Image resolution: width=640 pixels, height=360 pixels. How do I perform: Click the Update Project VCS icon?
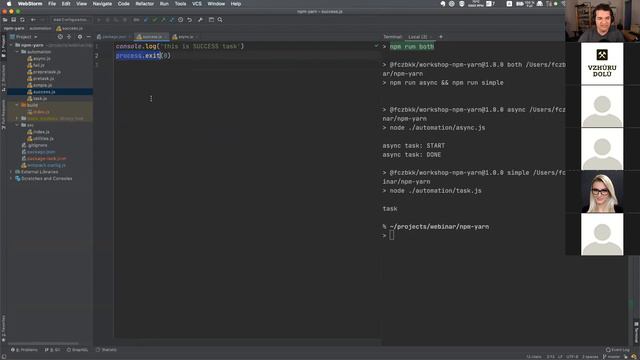[146, 20]
